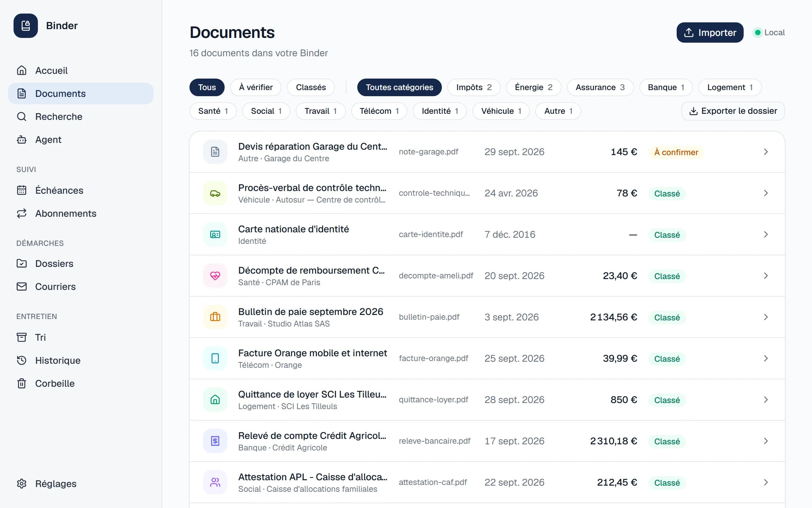Click the ID card icon of Carte nationale row

pos(215,234)
